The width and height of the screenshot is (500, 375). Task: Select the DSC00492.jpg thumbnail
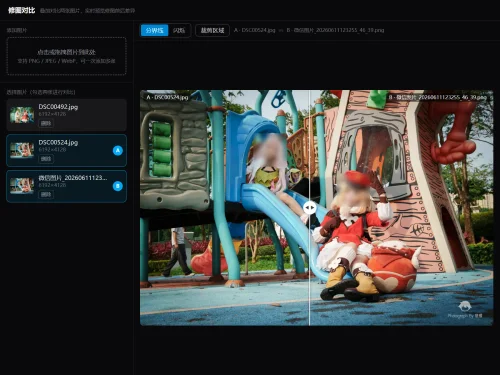click(22, 115)
